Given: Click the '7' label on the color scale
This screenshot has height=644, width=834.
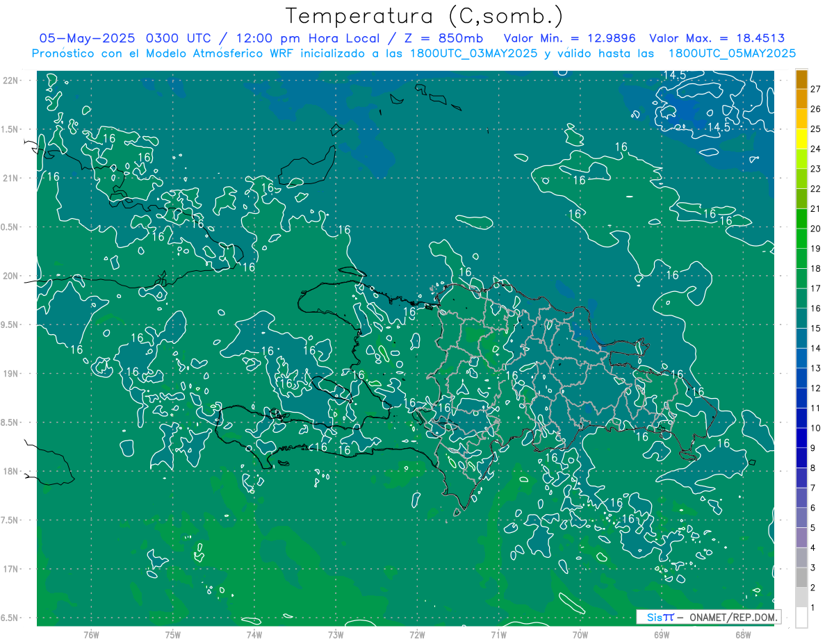Looking at the screenshot, I should (x=813, y=487).
